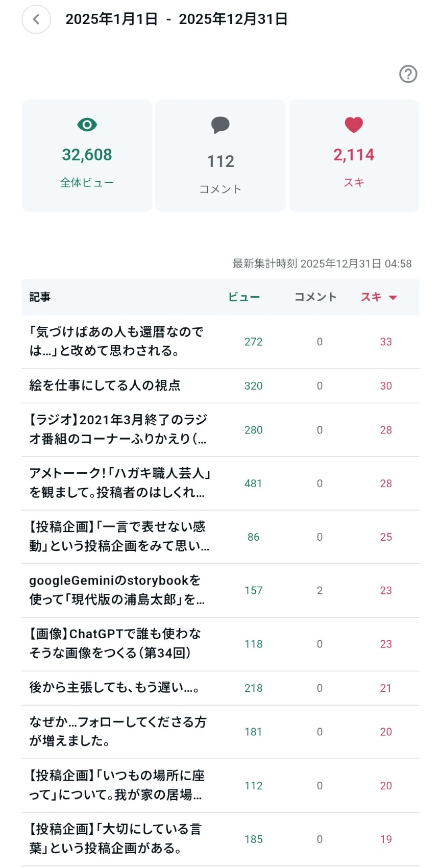Tap the 32,608 全体ビュー card
This screenshot has width=441, height=868.
(87, 156)
